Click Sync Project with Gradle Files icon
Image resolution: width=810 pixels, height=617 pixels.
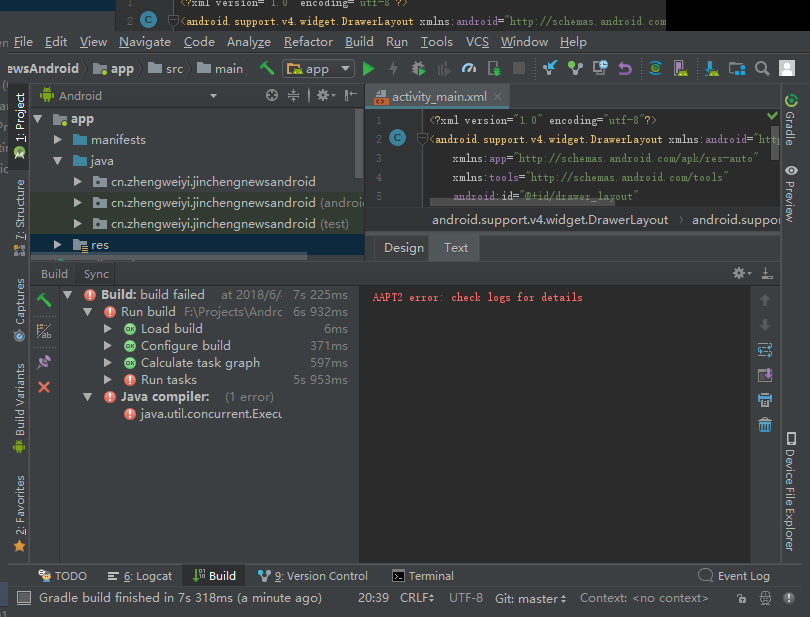(655, 68)
